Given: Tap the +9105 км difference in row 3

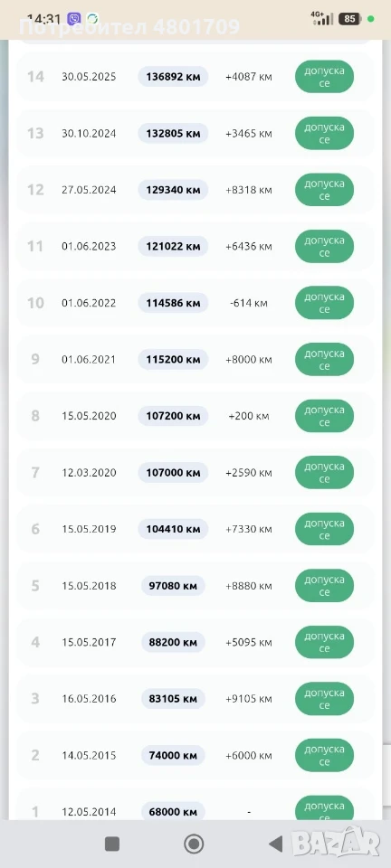Looking at the screenshot, I should 249,699.
